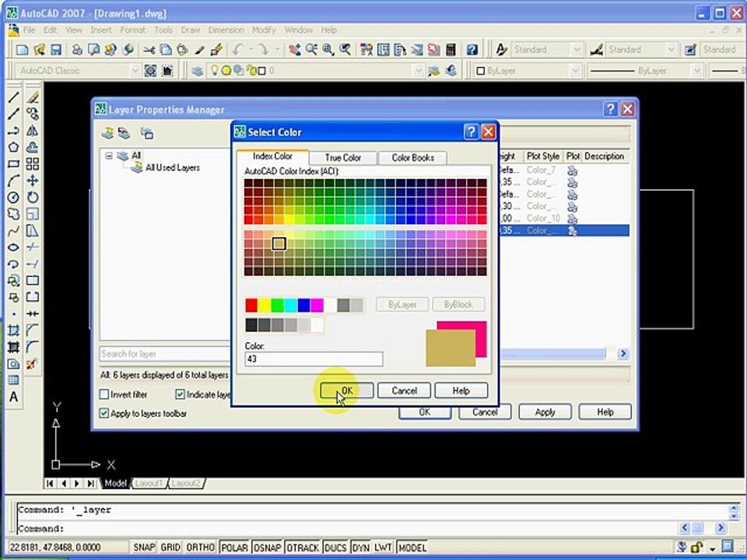The image size is (747, 560).
Task: Select the Rectangle draw tool
Action: point(13,164)
